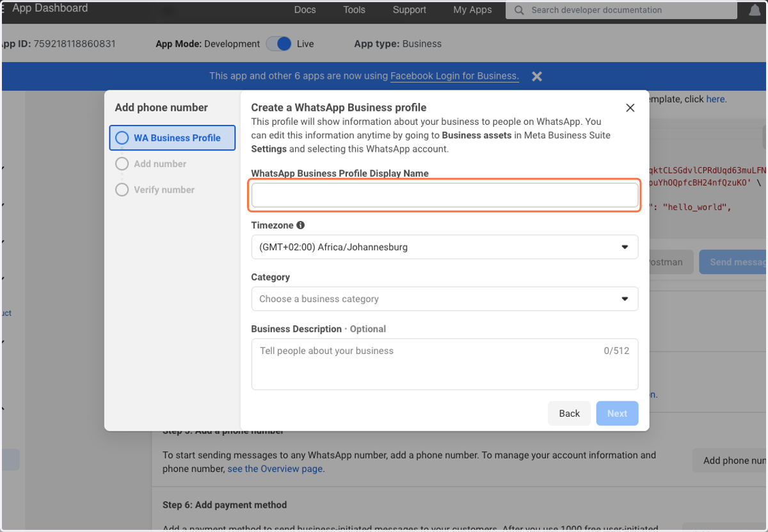Click Search developer documentation field
768x532 pixels.
pyautogui.click(x=621, y=10)
